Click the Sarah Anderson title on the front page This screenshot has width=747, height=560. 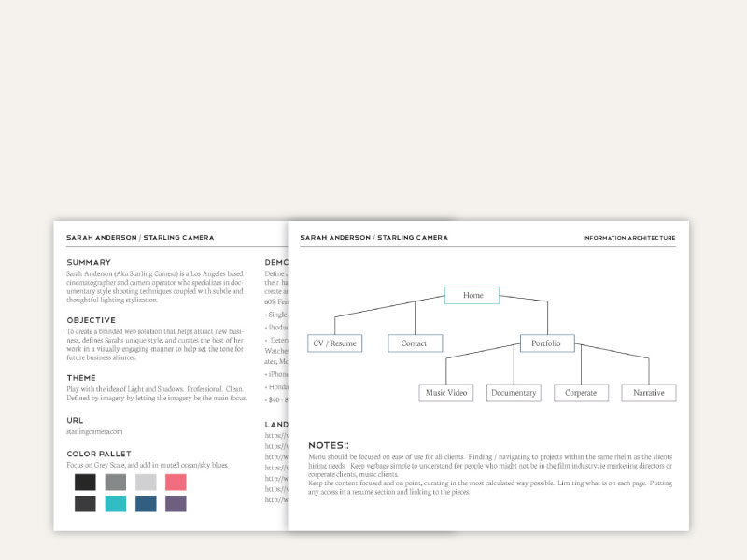[x=374, y=237]
